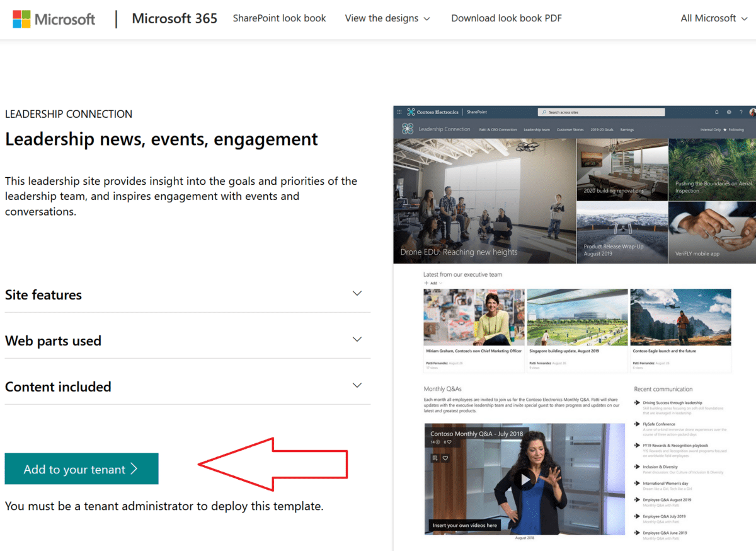This screenshot has width=756, height=551.
Task: Click the heart icon on the video
Action: (x=445, y=458)
